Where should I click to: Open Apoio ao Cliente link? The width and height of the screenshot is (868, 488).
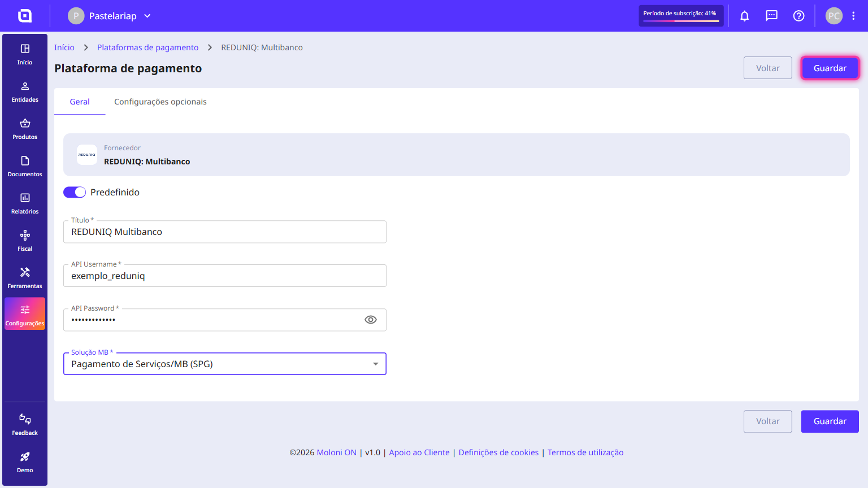click(x=419, y=452)
